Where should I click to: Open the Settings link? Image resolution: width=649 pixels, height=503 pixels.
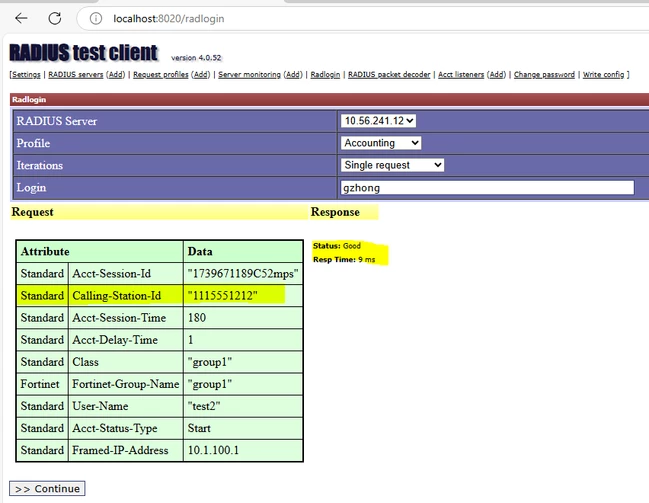coord(26,75)
